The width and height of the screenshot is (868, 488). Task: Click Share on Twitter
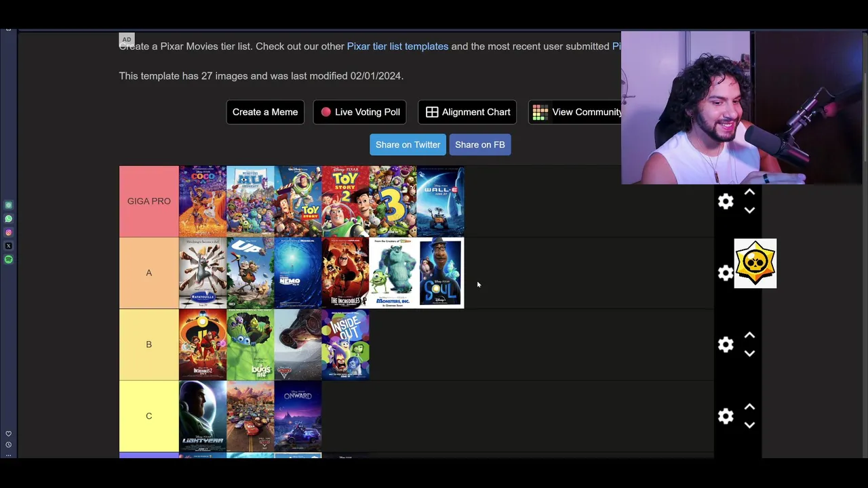(408, 144)
